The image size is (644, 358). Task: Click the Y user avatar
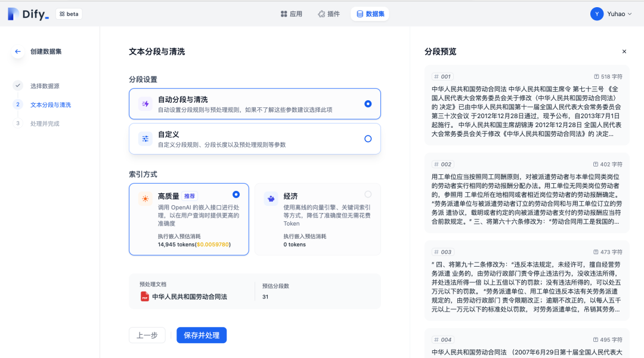597,14
